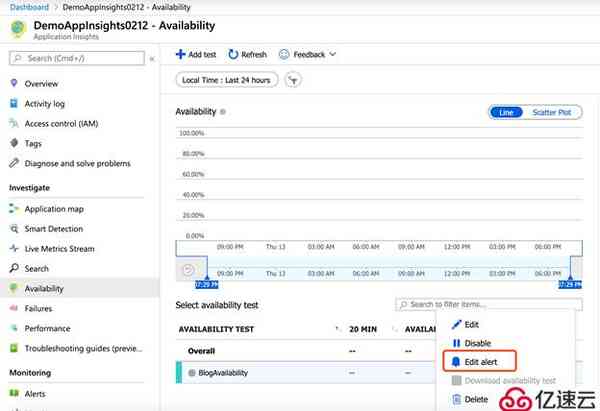Image resolution: width=600 pixels, height=411 pixels.
Task: Select the right time range slider handle
Action: [570, 284]
